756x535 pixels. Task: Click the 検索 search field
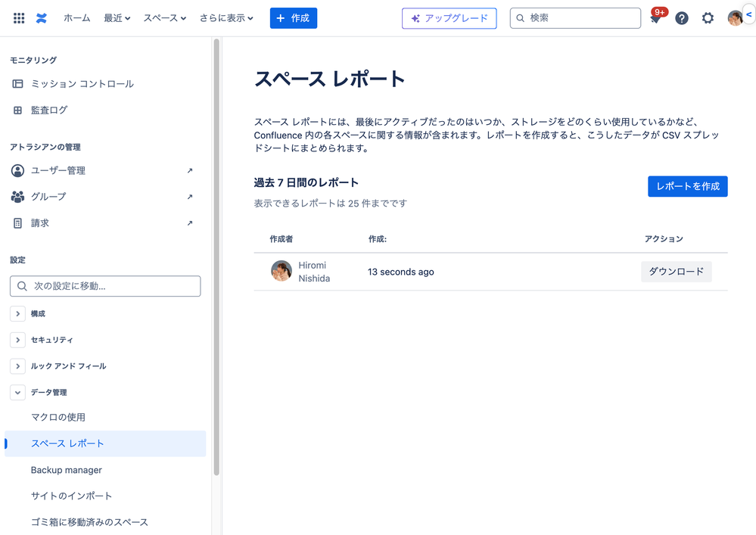click(x=575, y=17)
